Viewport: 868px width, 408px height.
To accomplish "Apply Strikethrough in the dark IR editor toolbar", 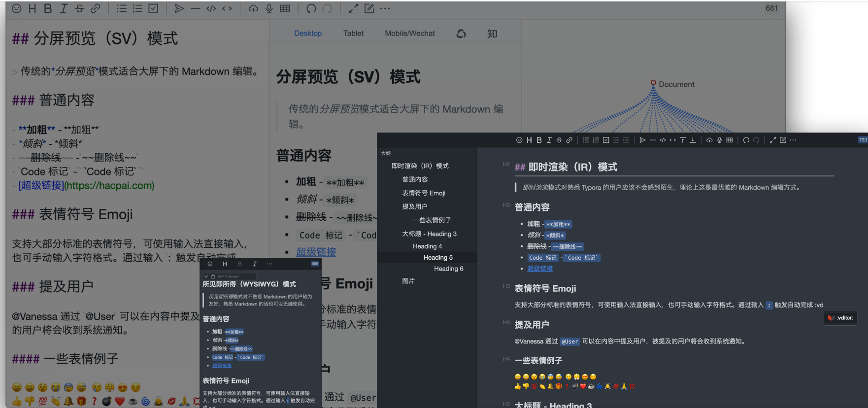I will [x=559, y=140].
